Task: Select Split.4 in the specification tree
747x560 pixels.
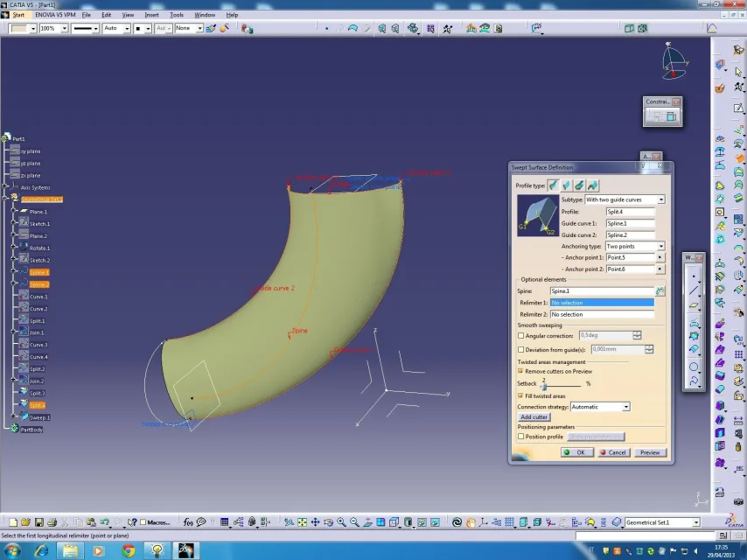Action: click(x=37, y=406)
